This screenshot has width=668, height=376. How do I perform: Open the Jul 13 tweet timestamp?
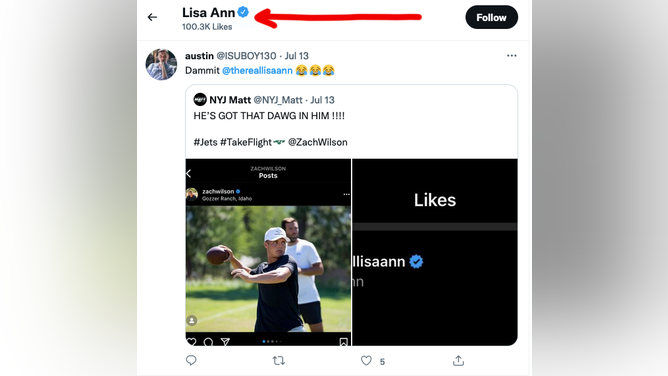click(x=297, y=56)
